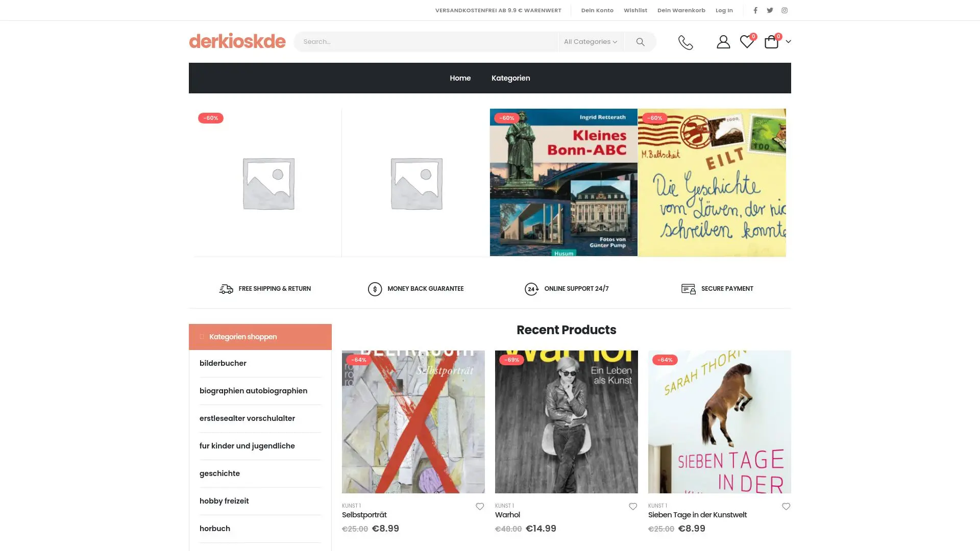Select the Home menu item

(460, 78)
